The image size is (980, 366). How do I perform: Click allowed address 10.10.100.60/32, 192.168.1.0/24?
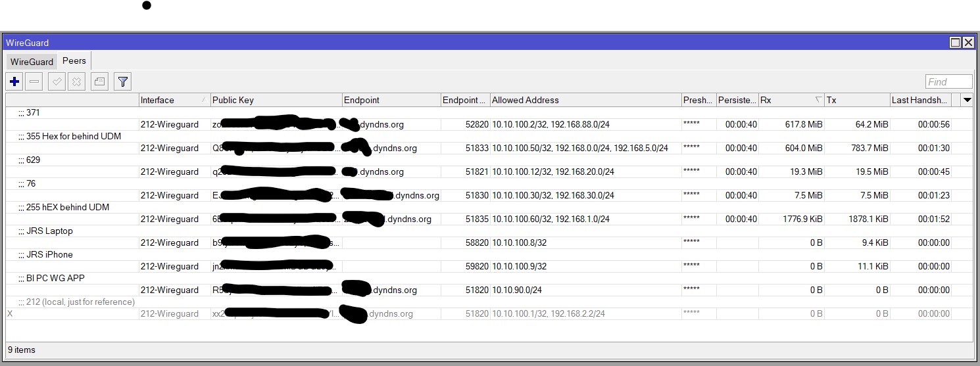point(551,219)
